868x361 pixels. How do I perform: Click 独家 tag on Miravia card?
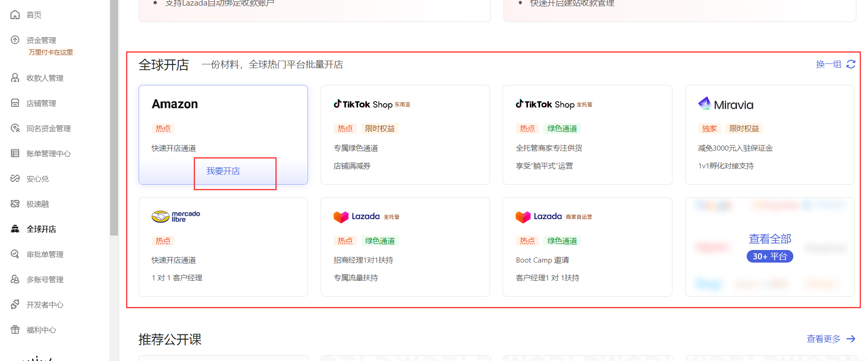coord(709,128)
